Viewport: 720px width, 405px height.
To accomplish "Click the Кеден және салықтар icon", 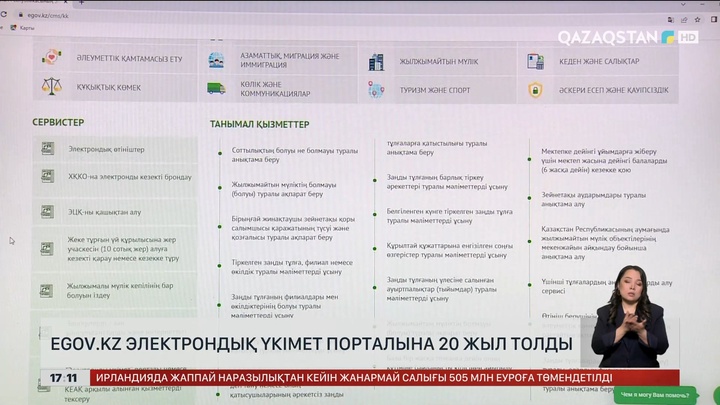I will (x=535, y=62).
